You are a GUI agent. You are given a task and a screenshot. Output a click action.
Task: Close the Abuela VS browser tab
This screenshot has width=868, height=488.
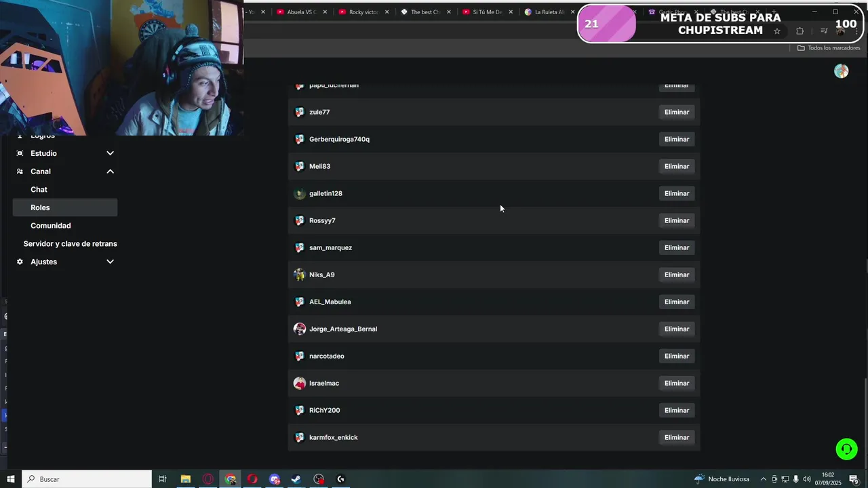coord(325,12)
